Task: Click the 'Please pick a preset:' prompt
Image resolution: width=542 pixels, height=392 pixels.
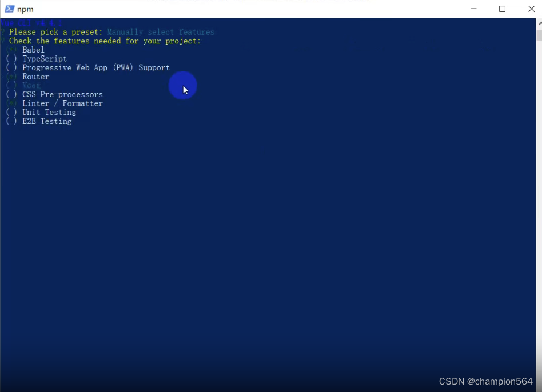Action: tap(55, 32)
